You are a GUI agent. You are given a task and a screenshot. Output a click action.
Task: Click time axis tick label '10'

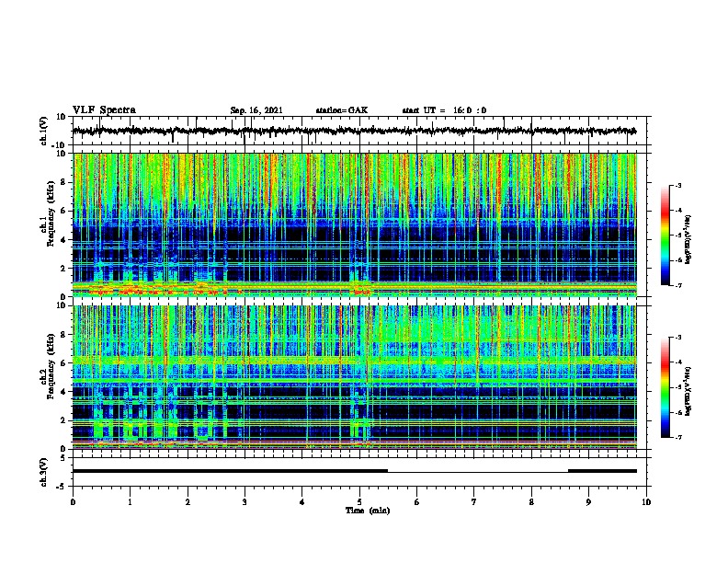(x=646, y=502)
